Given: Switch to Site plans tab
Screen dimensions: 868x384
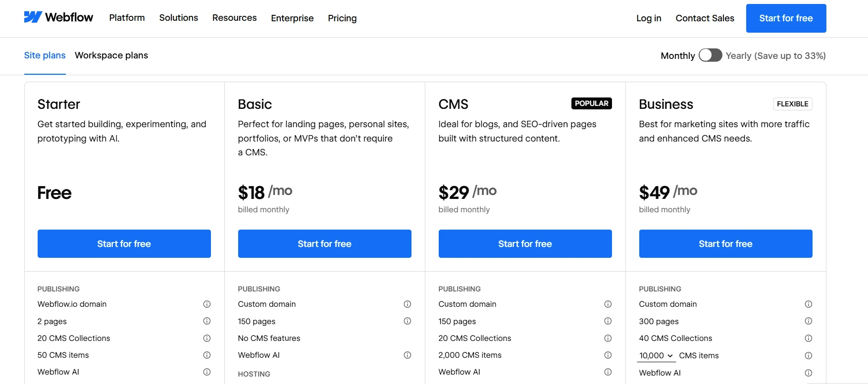Looking at the screenshot, I should coord(45,55).
